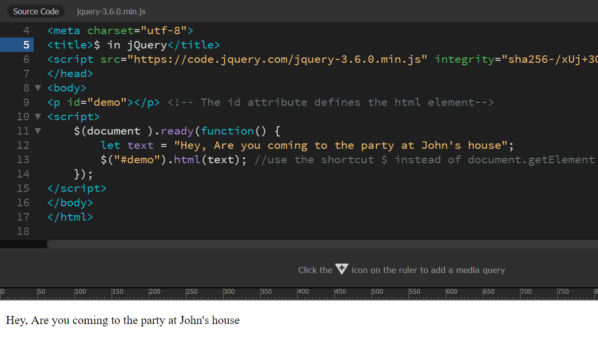Click the rendered party text in Live View
Image resolution: width=598 pixels, height=364 pixels.
(x=122, y=320)
